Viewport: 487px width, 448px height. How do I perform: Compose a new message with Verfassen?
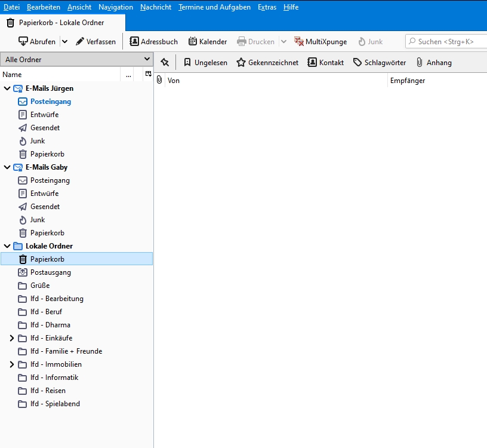[x=95, y=41]
